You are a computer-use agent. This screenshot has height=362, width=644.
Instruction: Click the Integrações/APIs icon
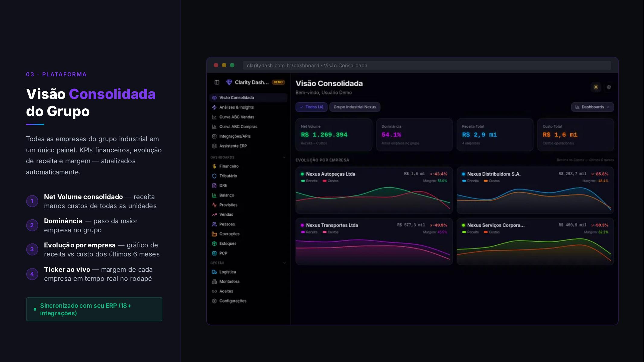214,136
